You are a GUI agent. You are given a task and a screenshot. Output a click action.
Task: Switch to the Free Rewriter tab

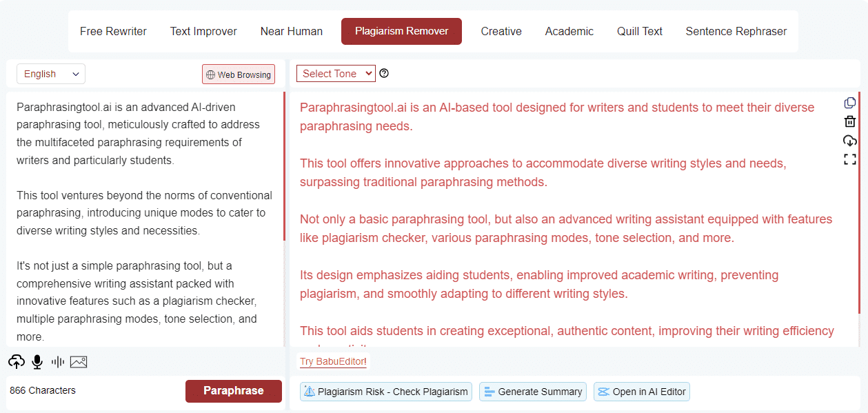(113, 31)
